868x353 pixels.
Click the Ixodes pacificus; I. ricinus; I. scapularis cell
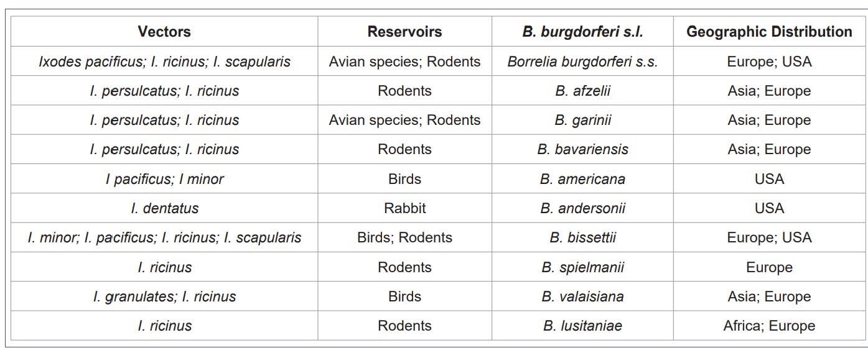pyautogui.click(x=164, y=62)
